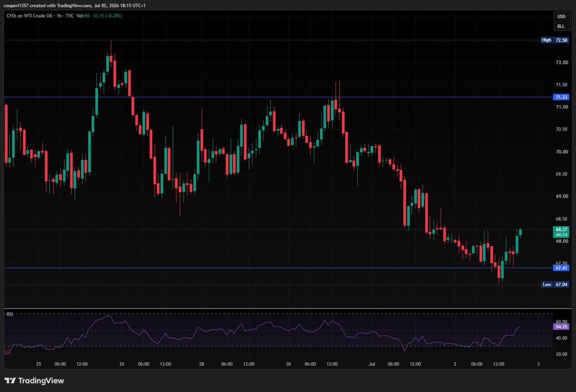Click the RSI indicator title

click(10, 314)
